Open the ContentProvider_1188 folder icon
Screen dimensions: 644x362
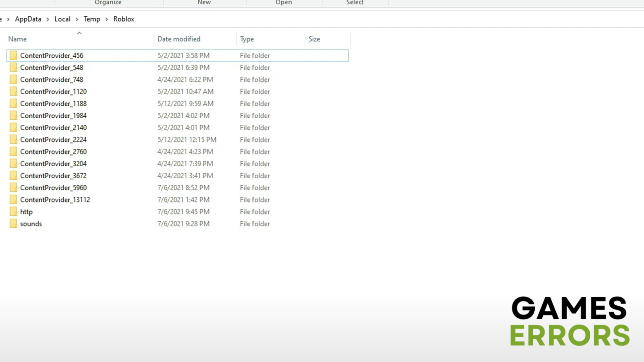(x=14, y=103)
